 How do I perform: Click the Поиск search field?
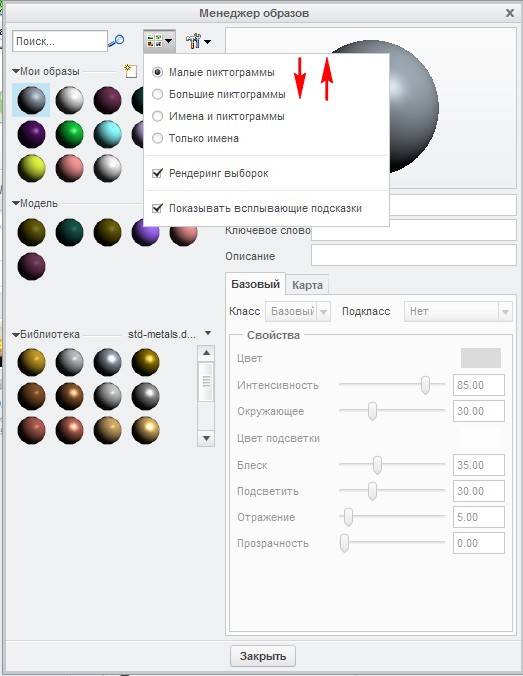60,41
